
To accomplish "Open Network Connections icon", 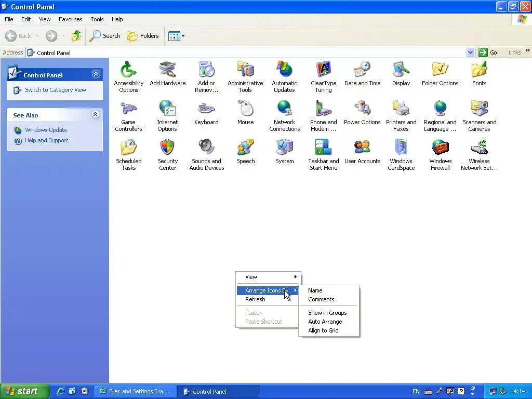I will pyautogui.click(x=284, y=109).
